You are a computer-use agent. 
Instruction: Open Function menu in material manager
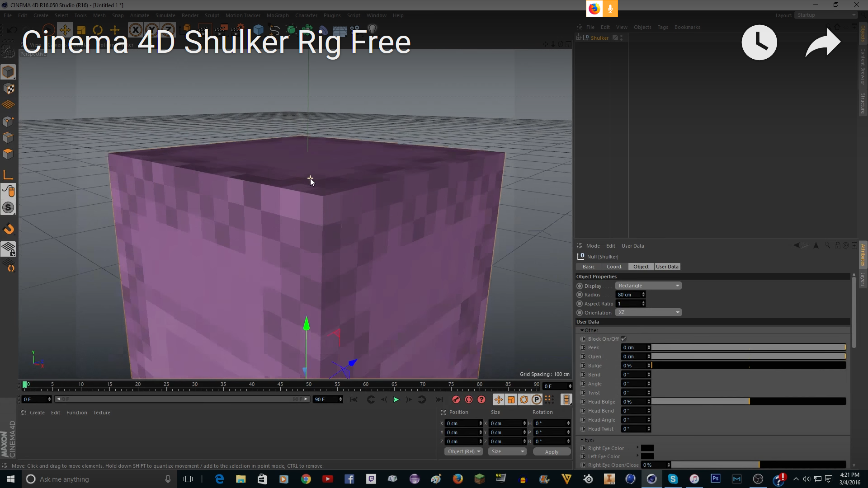(x=76, y=413)
